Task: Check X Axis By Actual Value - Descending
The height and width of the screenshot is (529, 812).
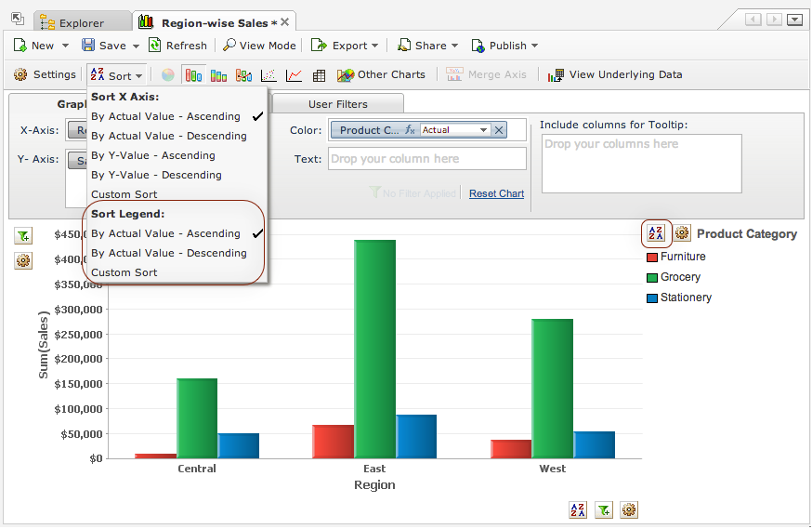Action: pos(168,136)
